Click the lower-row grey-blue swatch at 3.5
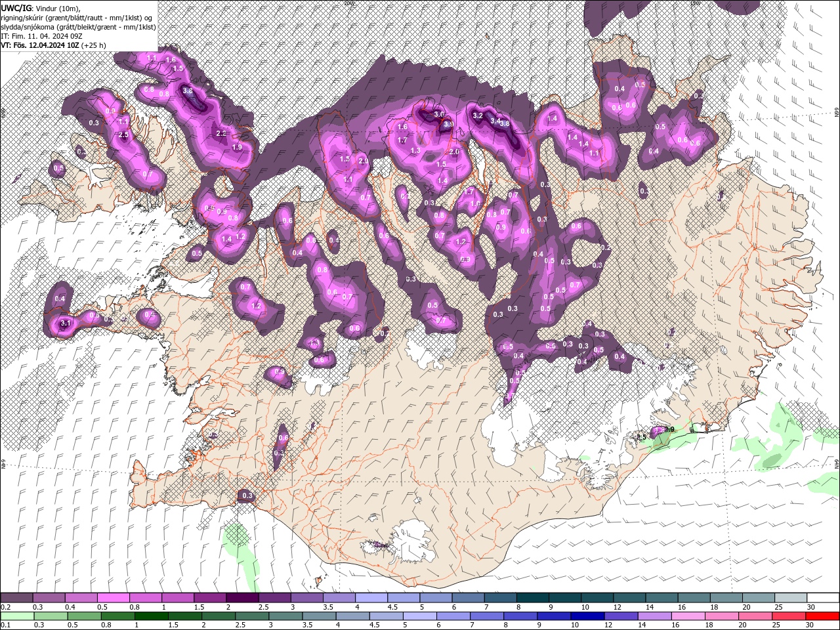Viewport: 840px width, 630px height. tap(320, 616)
